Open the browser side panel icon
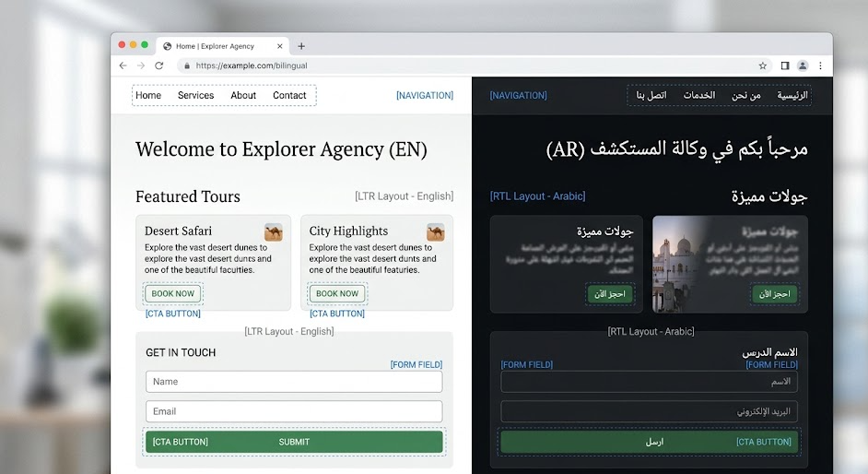The width and height of the screenshot is (868, 474). [785, 65]
